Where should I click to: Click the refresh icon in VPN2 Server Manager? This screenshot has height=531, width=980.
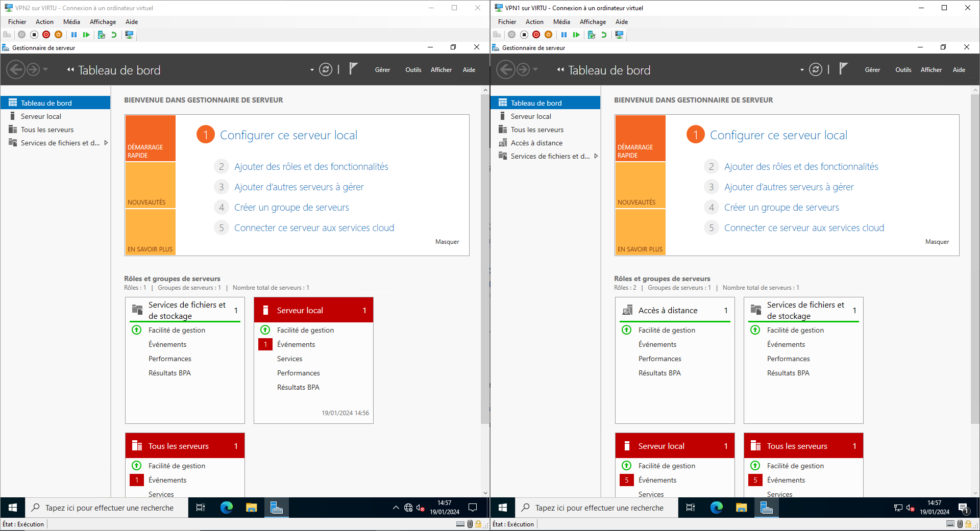pos(326,70)
